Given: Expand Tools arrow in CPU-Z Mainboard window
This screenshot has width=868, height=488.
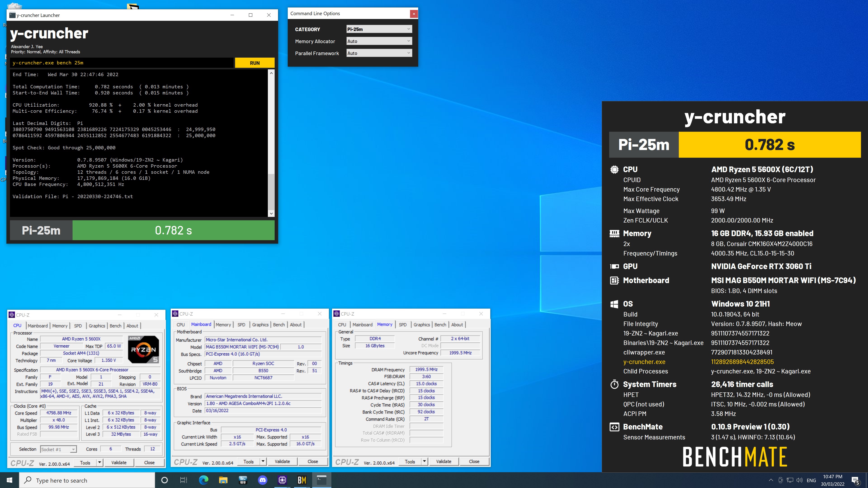Looking at the screenshot, I should pyautogui.click(x=263, y=461).
